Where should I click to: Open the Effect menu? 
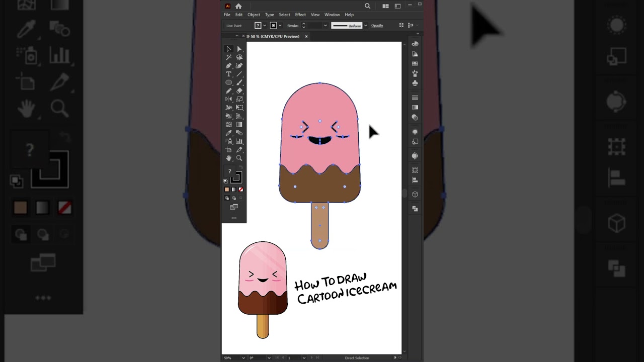click(300, 15)
